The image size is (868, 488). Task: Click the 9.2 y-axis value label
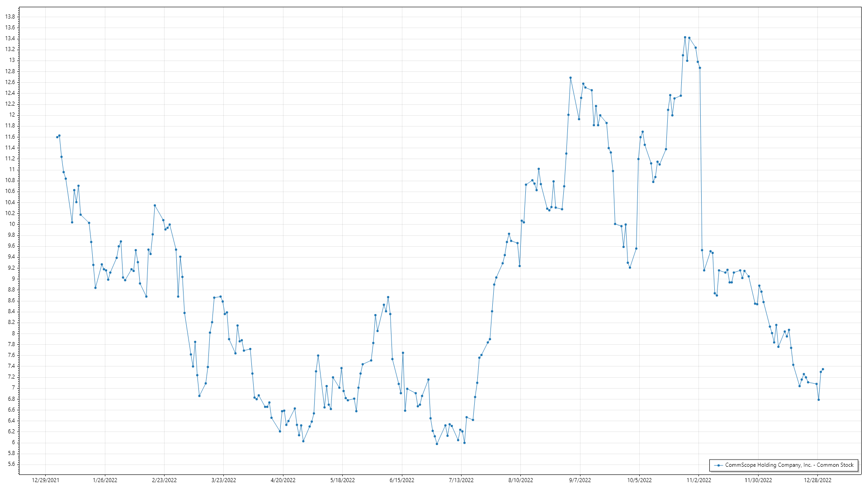coord(11,268)
